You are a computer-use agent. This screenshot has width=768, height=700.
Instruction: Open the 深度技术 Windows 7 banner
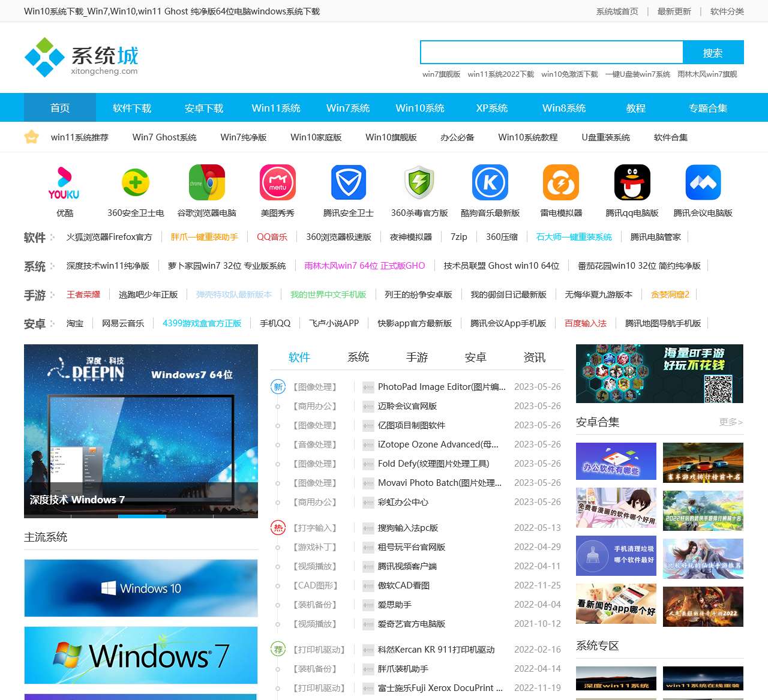point(141,431)
